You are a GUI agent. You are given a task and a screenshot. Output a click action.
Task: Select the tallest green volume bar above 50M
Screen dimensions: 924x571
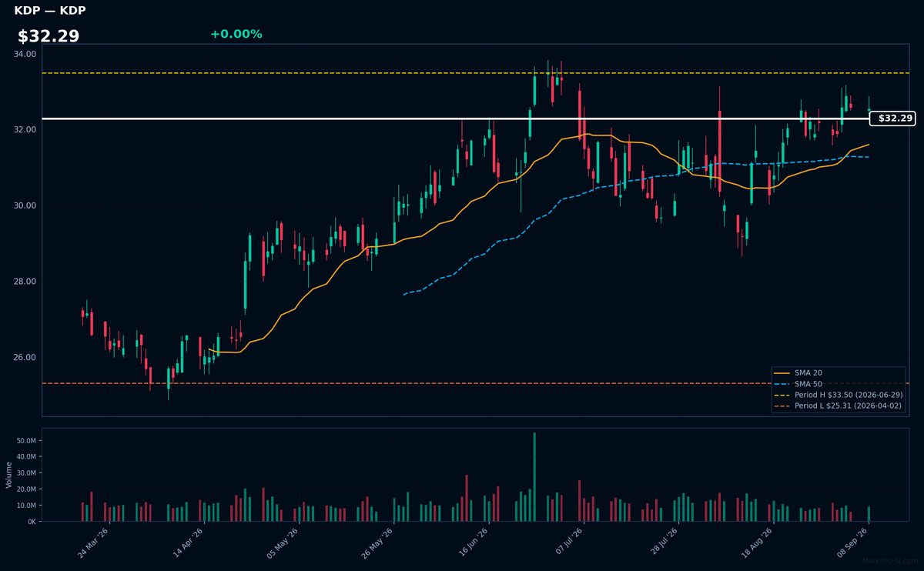(x=534, y=477)
